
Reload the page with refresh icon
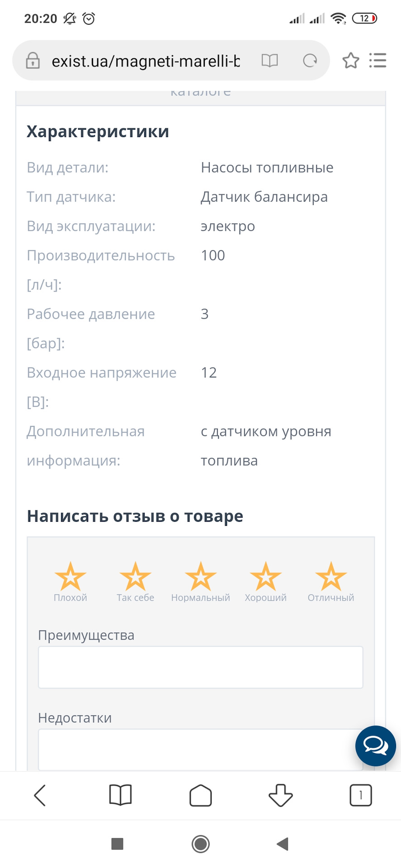click(x=310, y=61)
